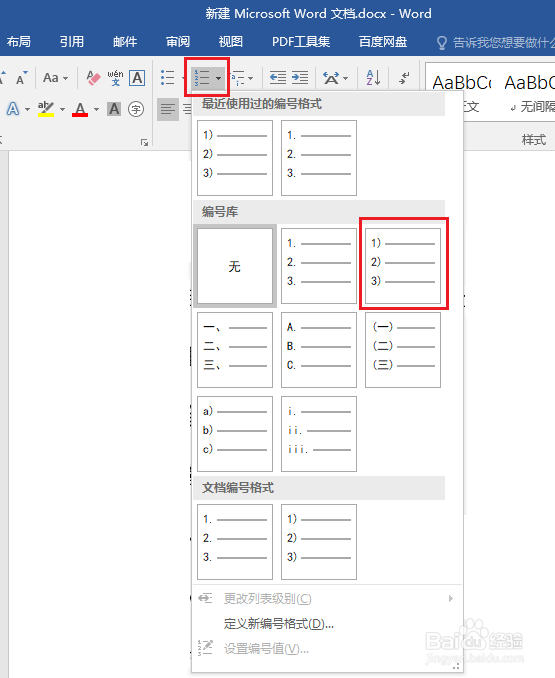Select library format A. B. C.

(319, 350)
